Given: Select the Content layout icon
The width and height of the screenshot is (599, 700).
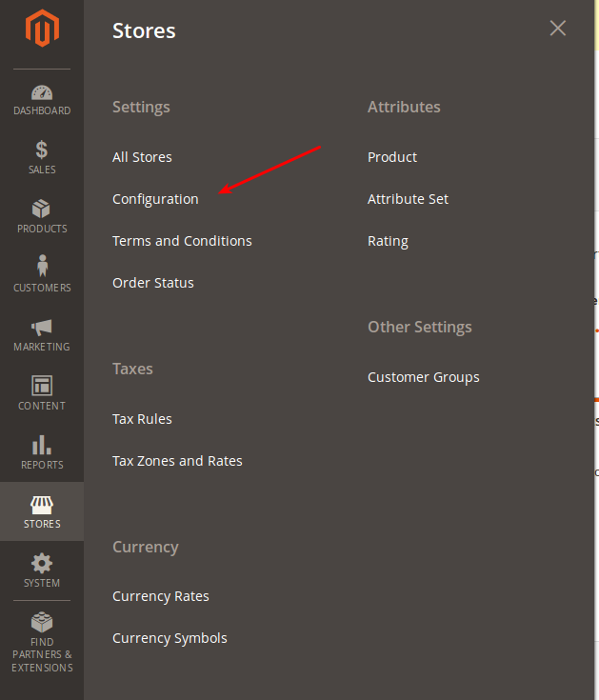Looking at the screenshot, I should pos(42,386).
